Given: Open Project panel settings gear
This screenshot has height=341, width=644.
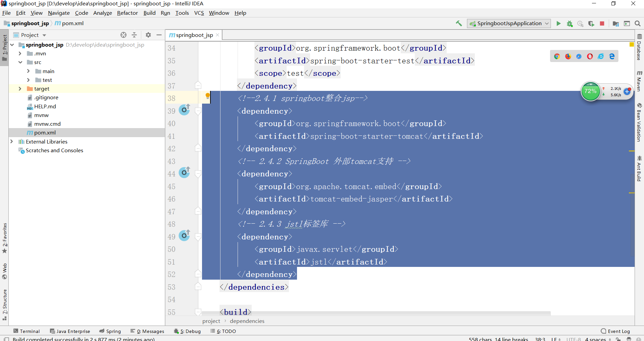Looking at the screenshot, I should click(148, 35).
